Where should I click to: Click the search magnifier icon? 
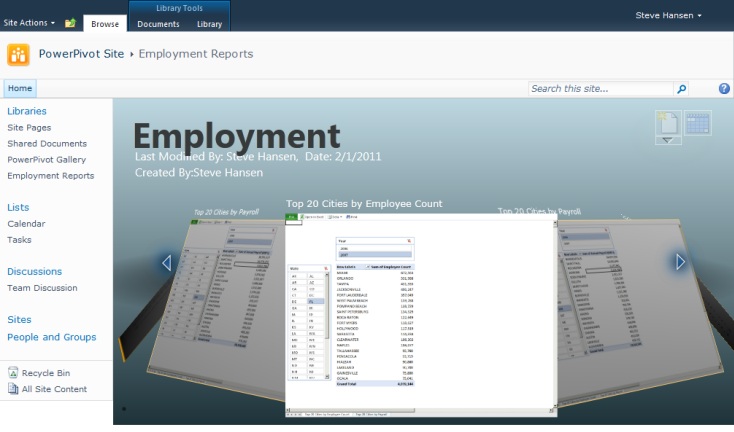coord(682,88)
